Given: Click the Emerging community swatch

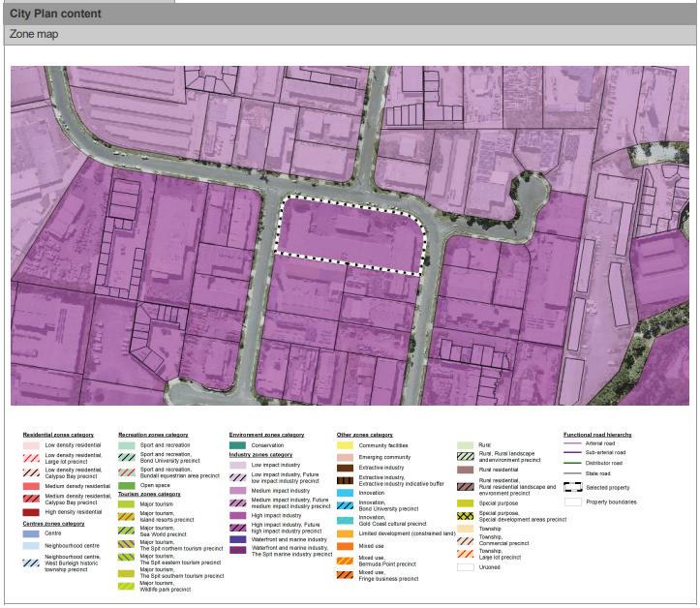Looking at the screenshot, I should [345, 458].
